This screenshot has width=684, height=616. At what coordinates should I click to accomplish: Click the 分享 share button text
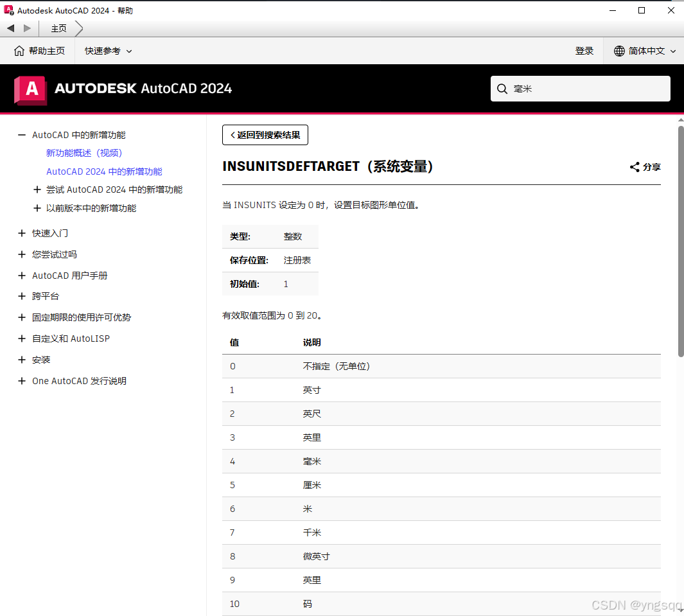pyautogui.click(x=652, y=167)
